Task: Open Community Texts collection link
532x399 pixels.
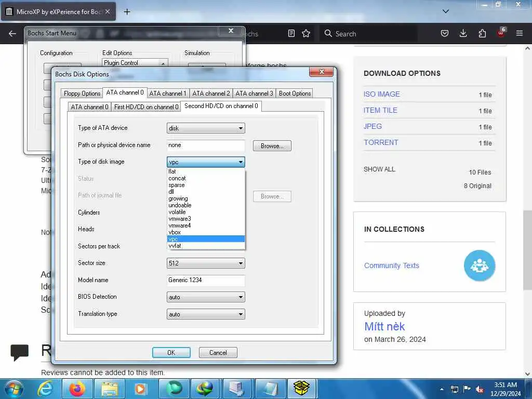Action: tap(392, 265)
